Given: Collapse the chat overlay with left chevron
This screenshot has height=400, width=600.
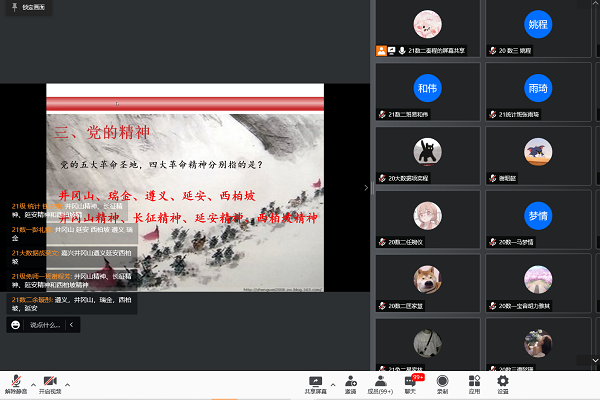Looking at the screenshot, I should pyautogui.click(x=71, y=325).
